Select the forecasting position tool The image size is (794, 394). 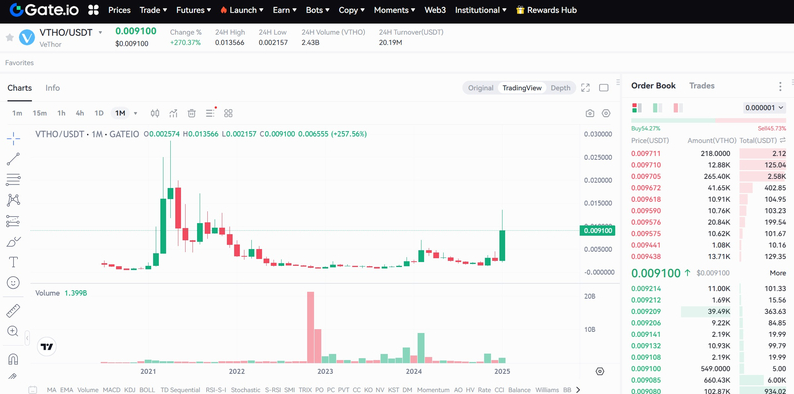[13, 221]
